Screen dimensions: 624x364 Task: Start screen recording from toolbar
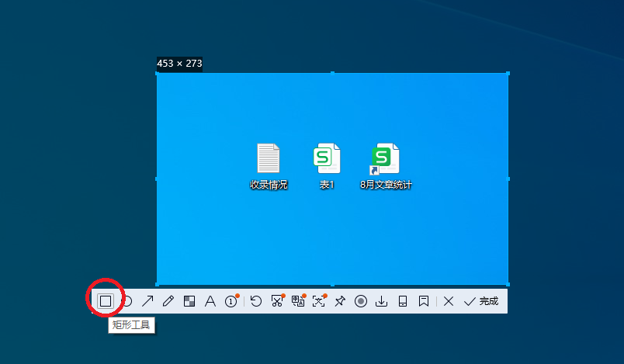[x=361, y=301]
